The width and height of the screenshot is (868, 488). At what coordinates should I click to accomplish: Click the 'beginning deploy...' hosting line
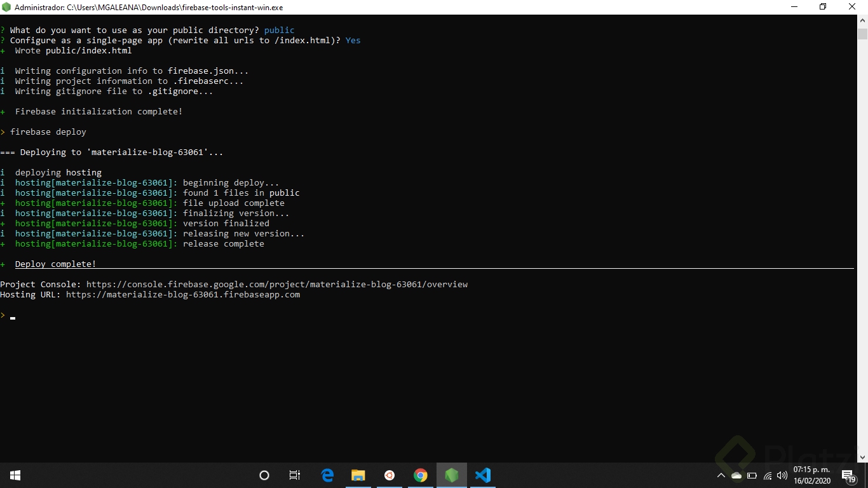coord(147,182)
